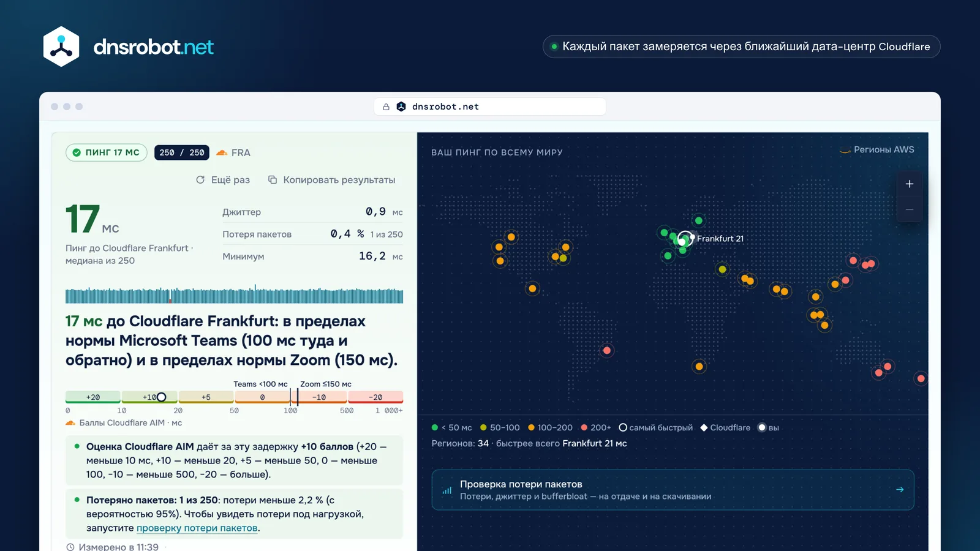This screenshot has width=980, height=551.
Task: Open the 'проверку потери пакетов' link
Action: (197, 528)
